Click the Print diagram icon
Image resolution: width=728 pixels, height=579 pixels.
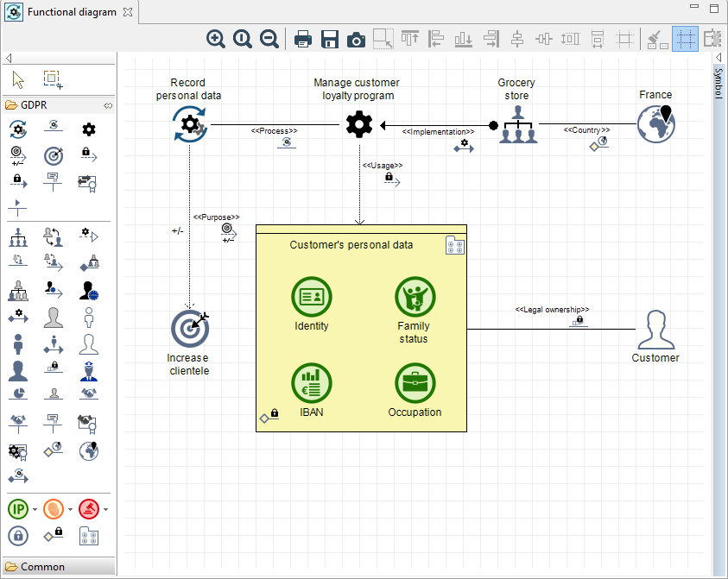click(302, 39)
